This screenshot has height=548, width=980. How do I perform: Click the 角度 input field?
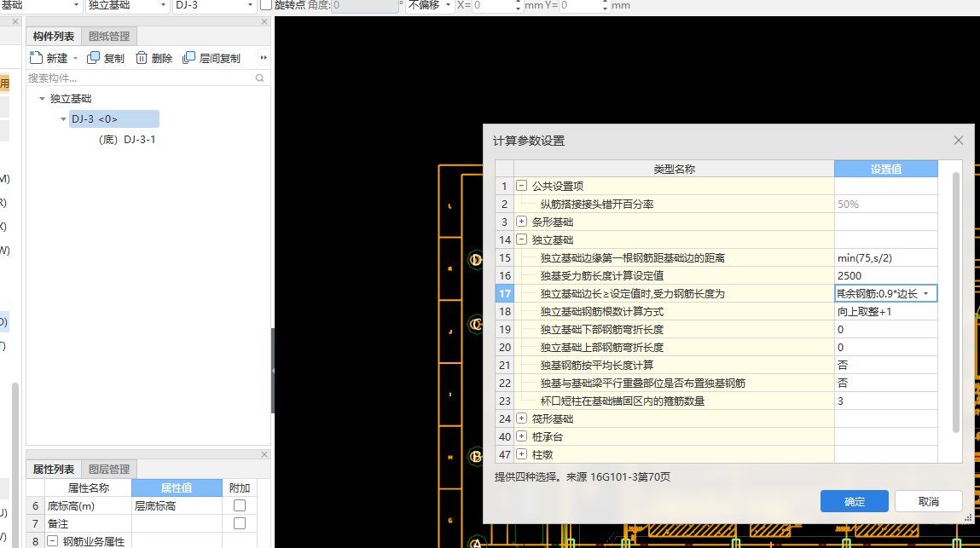364,5
